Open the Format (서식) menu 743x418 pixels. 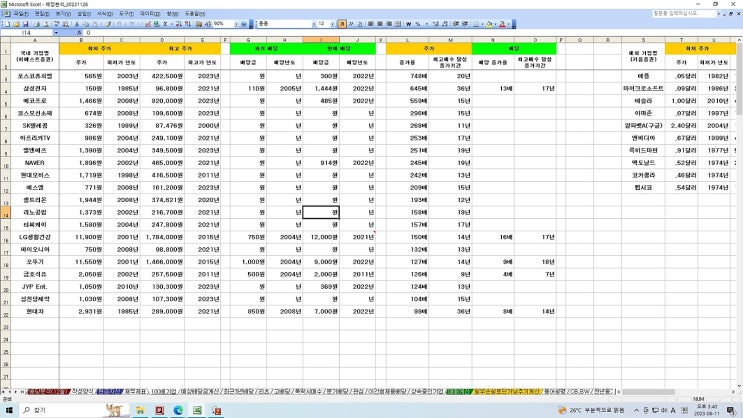[x=105, y=14]
